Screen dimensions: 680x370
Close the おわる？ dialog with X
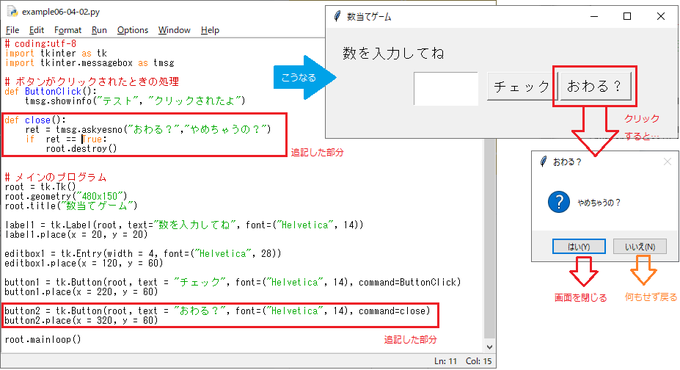(667, 162)
